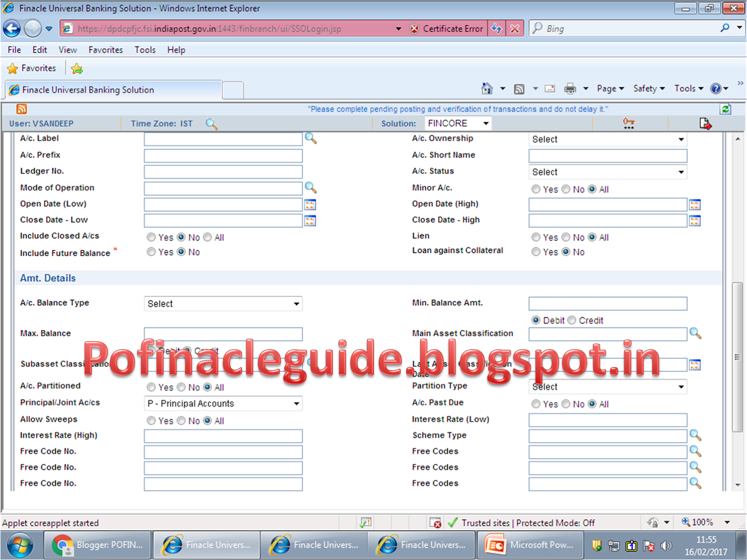
Task: Switch to the Finacle Universal Banking Solution tab
Action: pos(112,90)
